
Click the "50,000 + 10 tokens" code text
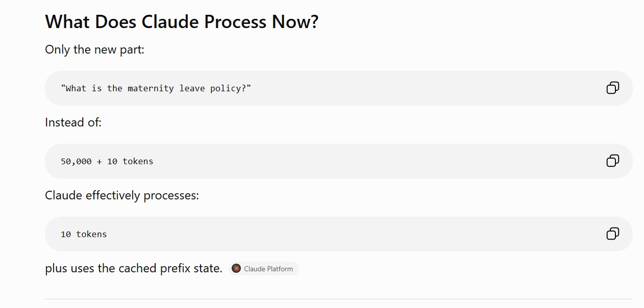click(x=107, y=161)
